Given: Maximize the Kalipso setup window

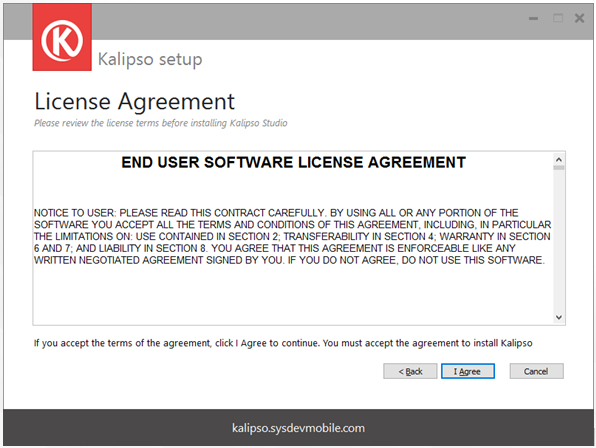Looking at the screenshot, I should click(x=558, y=18).
